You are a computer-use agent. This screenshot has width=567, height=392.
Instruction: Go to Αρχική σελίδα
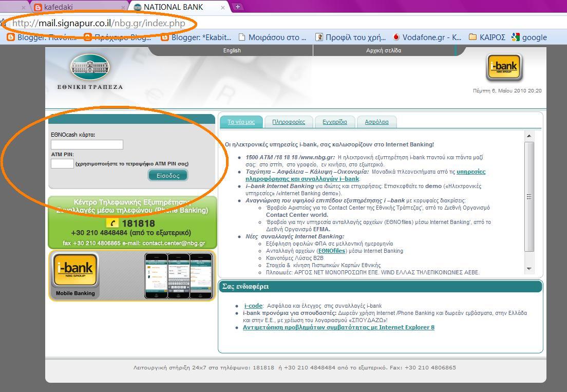coord(383,51)
